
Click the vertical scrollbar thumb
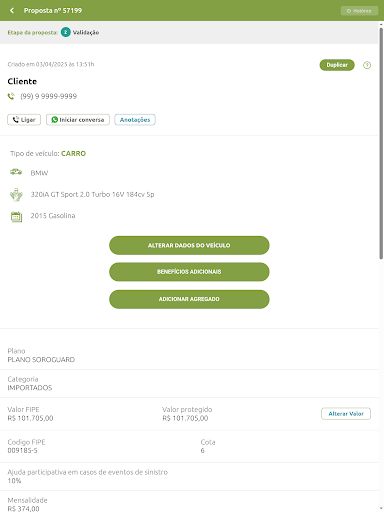(x=381, y=143)
